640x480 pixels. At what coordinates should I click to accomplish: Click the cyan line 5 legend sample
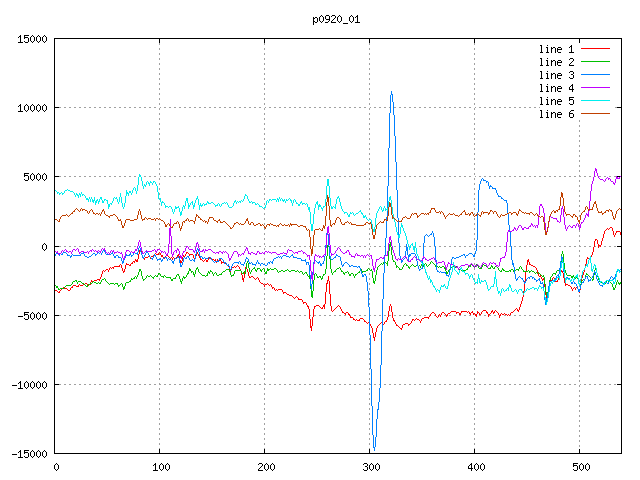(596, 101)
